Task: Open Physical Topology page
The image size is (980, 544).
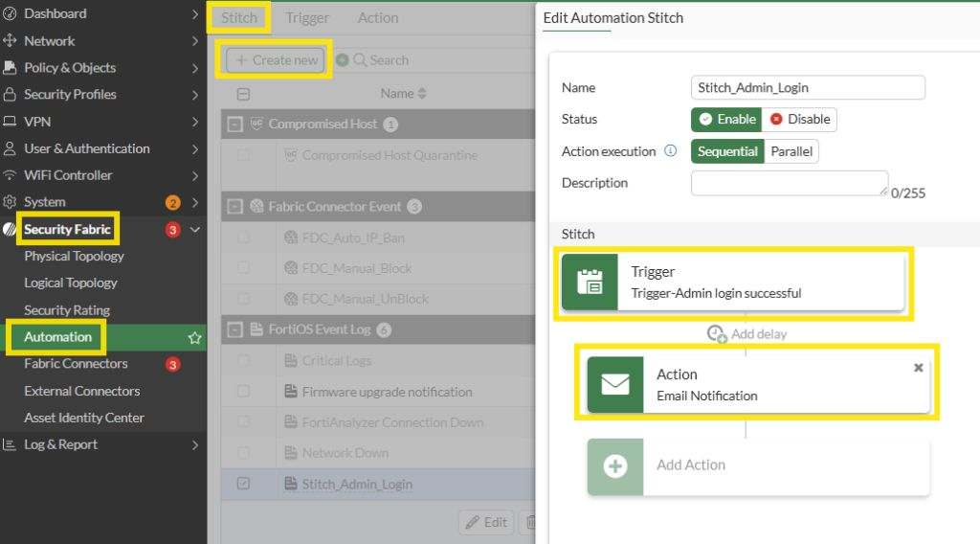Action: (x=75, y=257)
